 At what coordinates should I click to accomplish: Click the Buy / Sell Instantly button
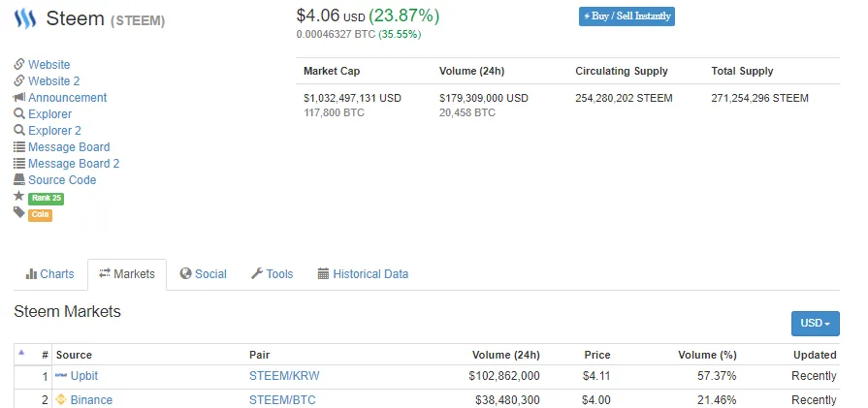(x=627, y=16)
